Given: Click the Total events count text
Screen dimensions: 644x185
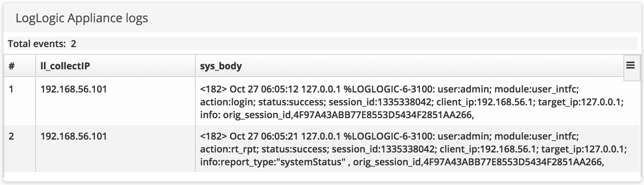Looking at the screenshot, I should tap(42, 43).
